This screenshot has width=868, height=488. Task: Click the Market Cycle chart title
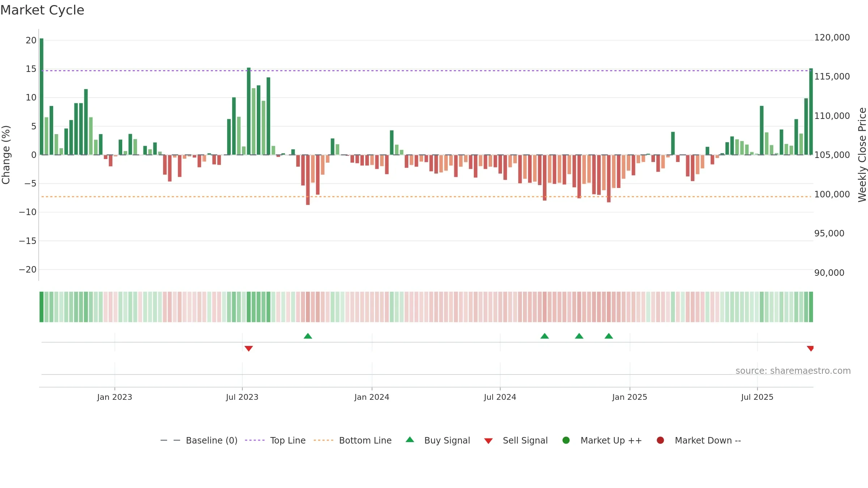tap(42, 10)
